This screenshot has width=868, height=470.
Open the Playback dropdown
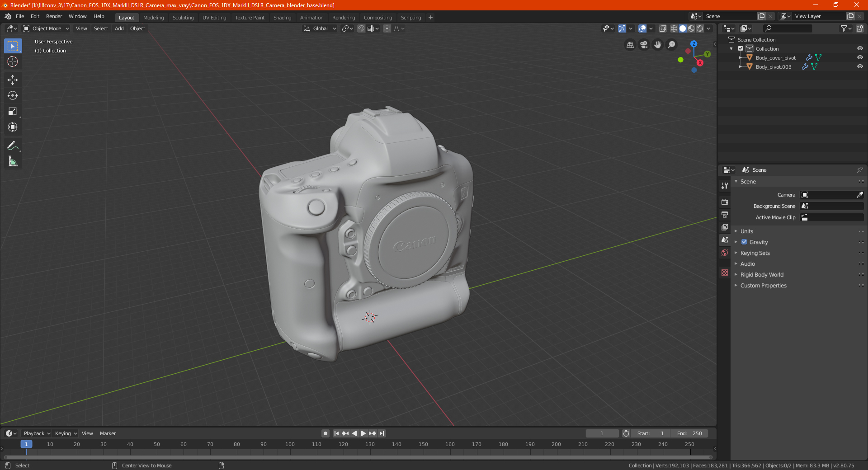point(37,433)
